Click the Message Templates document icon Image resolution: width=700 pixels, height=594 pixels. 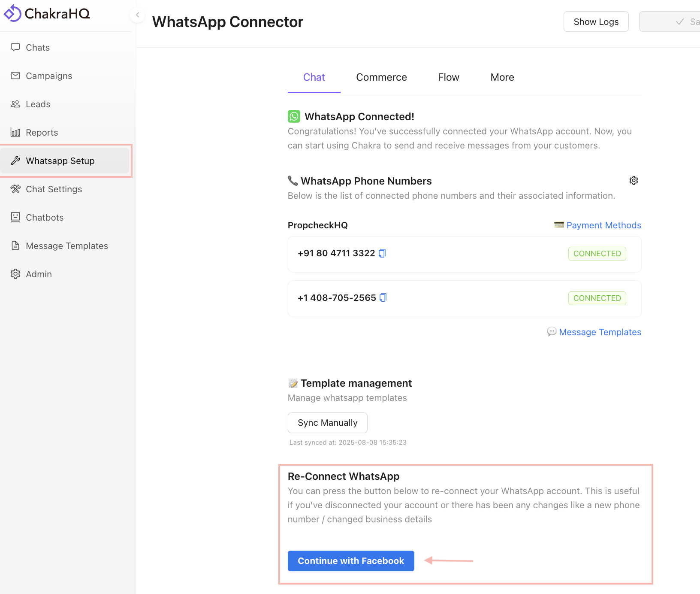(x=15, y=245)
